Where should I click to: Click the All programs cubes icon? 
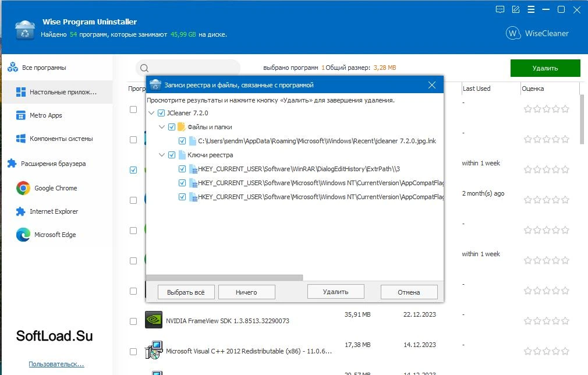pos(13,67)
